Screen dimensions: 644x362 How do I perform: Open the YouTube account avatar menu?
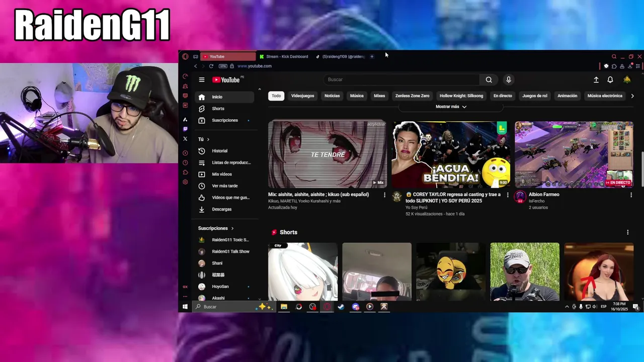coord(627,79)
